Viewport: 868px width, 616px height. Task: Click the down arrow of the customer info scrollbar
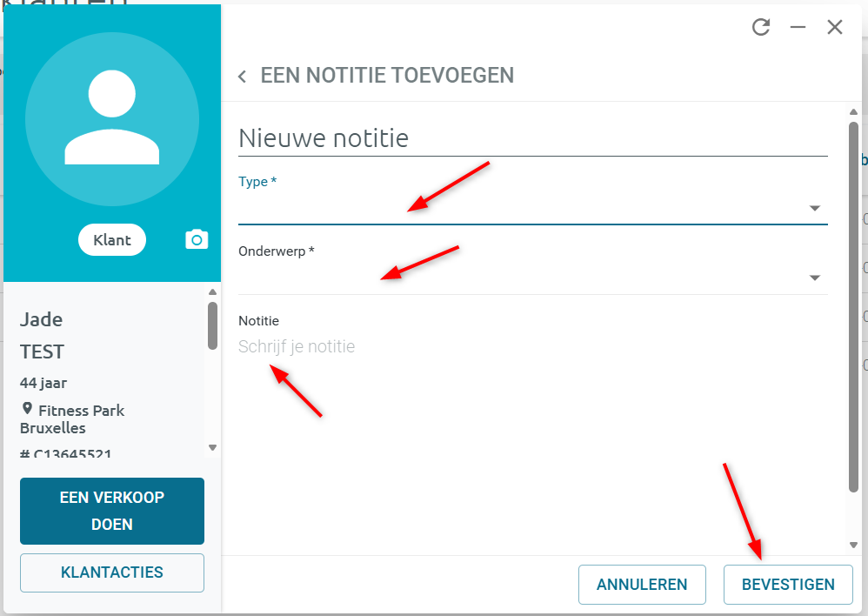tap(212, 447)
